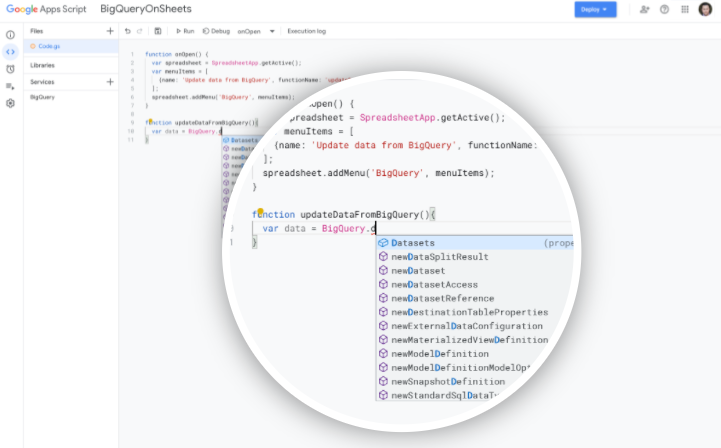Run the selected function

click(185, 31)
